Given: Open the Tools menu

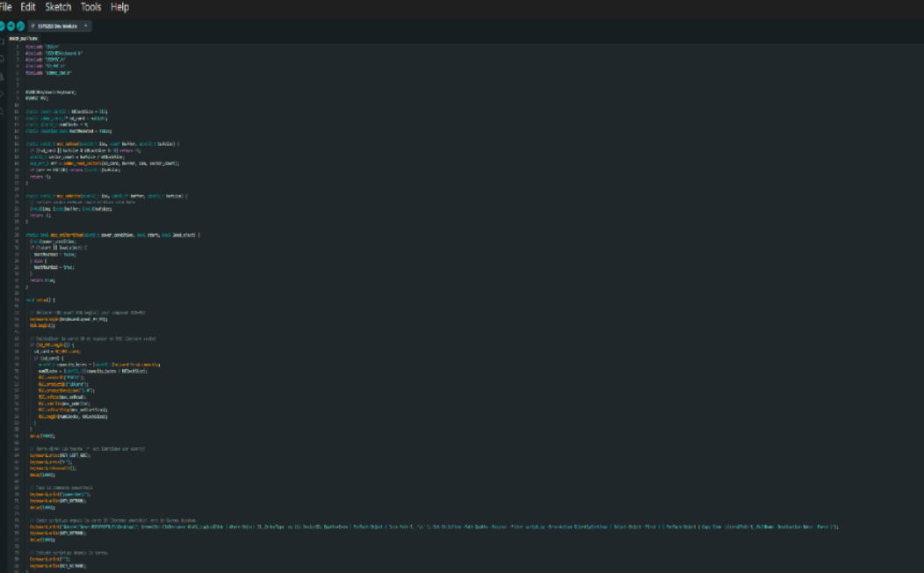Looking at the screenshot, I should pos(90,7).
